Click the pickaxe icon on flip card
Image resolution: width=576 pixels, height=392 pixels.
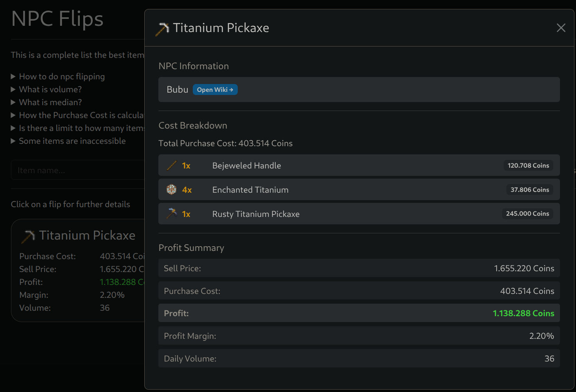(28, 236)
